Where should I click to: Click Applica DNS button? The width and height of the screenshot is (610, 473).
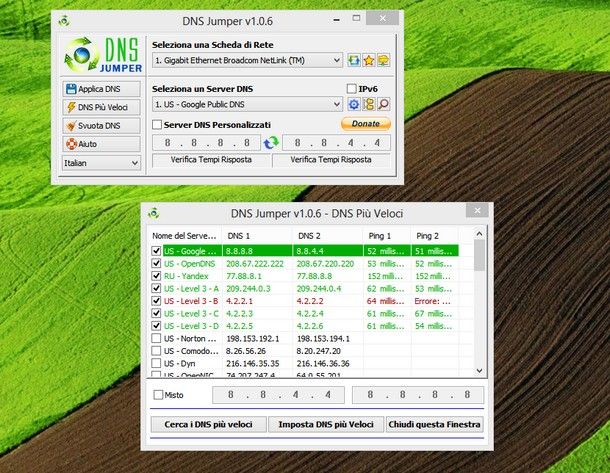coord(102,89)
